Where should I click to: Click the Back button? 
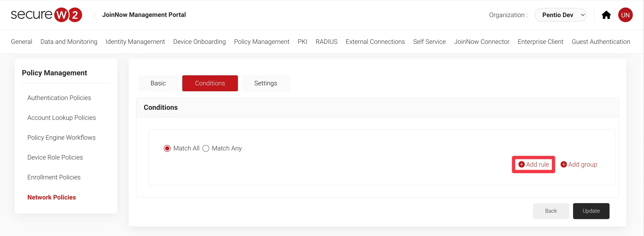point(551,211)
